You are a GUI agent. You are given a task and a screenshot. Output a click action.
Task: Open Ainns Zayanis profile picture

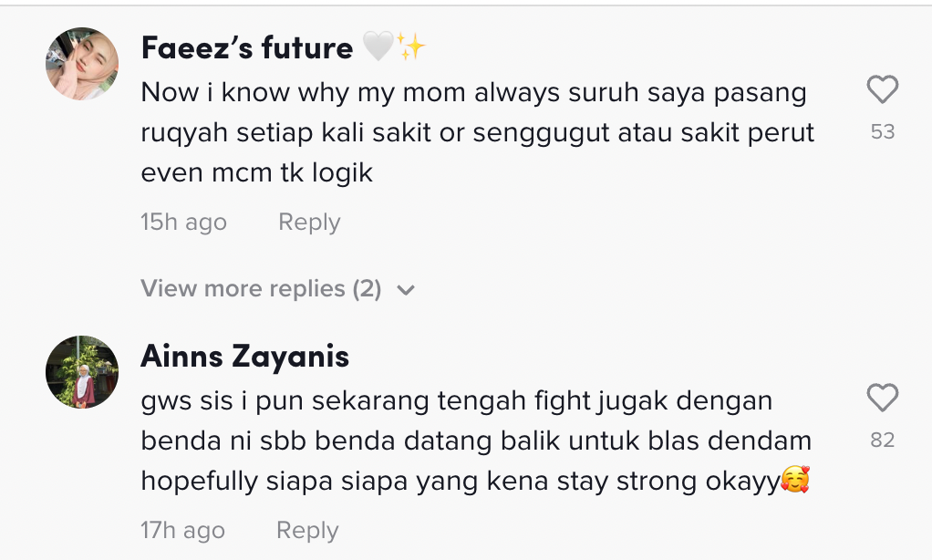pyautogui.click(x=82, y=371)
